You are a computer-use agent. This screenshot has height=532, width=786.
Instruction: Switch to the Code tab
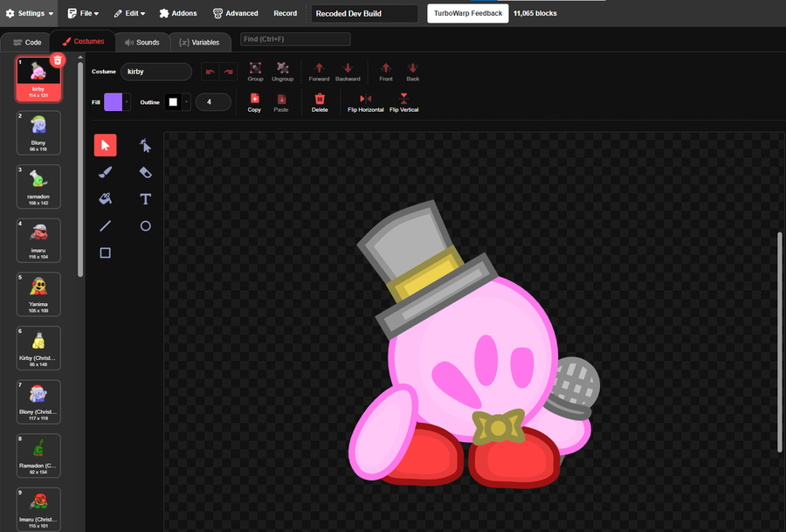[27, 42]
